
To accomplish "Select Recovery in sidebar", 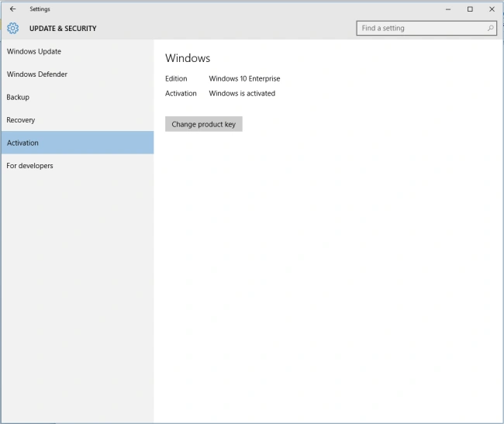I will click(x=78, y=120).
